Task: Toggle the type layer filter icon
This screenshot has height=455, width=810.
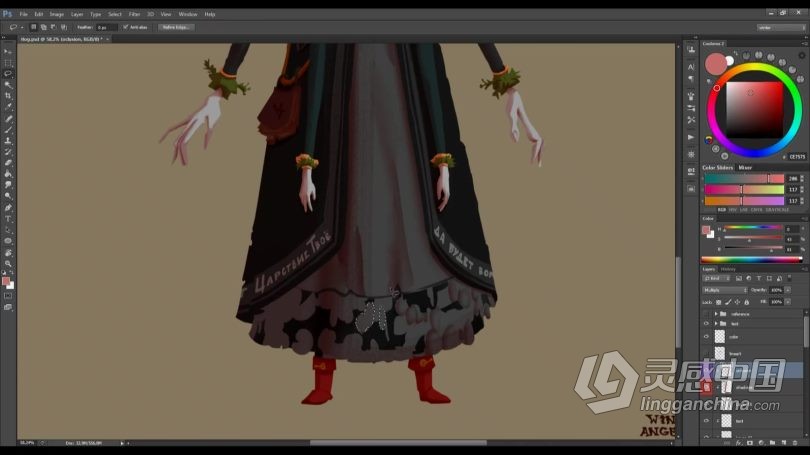Action: click(x=759, y=278)
